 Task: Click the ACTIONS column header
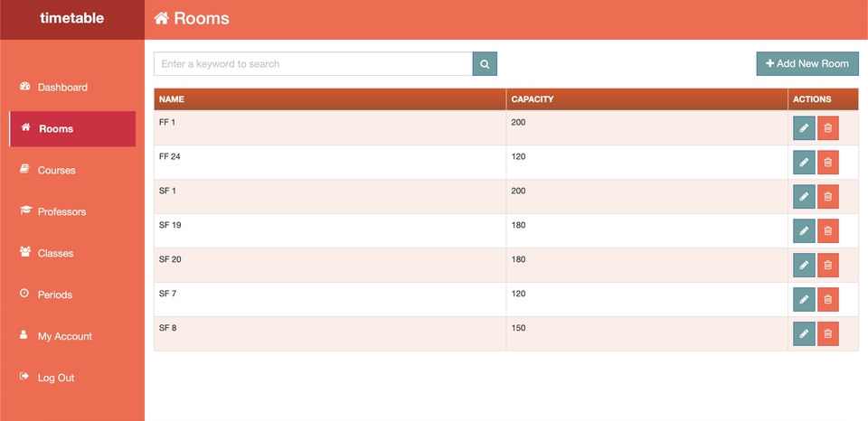[x=823, y=99]
